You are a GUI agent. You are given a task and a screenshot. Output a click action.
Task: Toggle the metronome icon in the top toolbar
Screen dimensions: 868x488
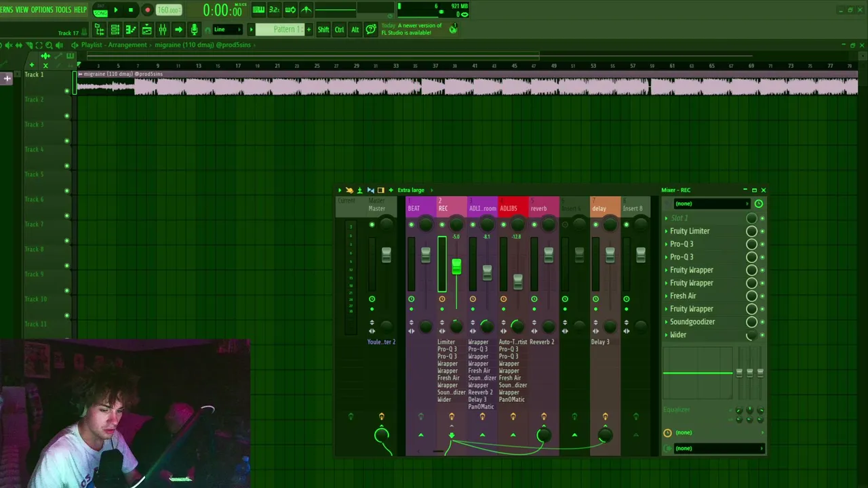(x=306, y=9)
